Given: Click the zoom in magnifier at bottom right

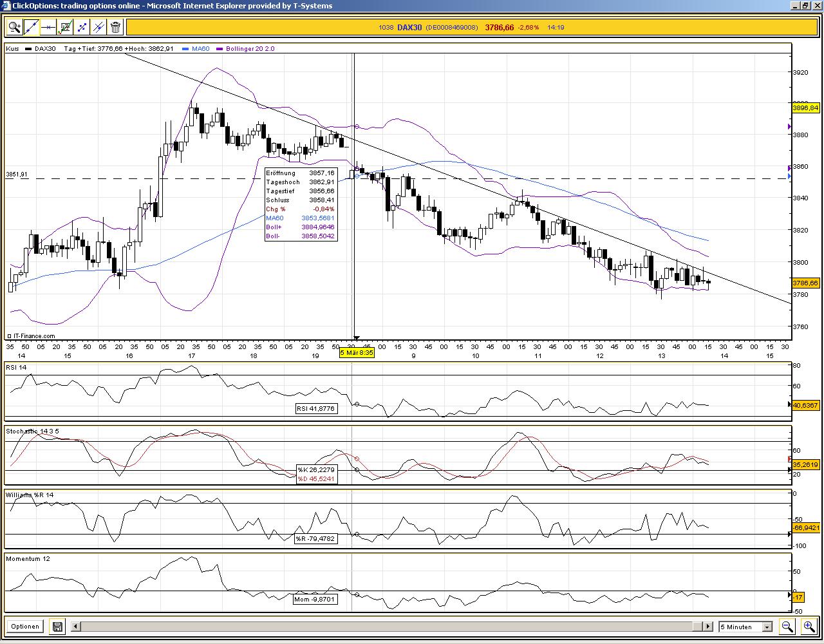Looking at the screenshot, I should coord(809,625).
